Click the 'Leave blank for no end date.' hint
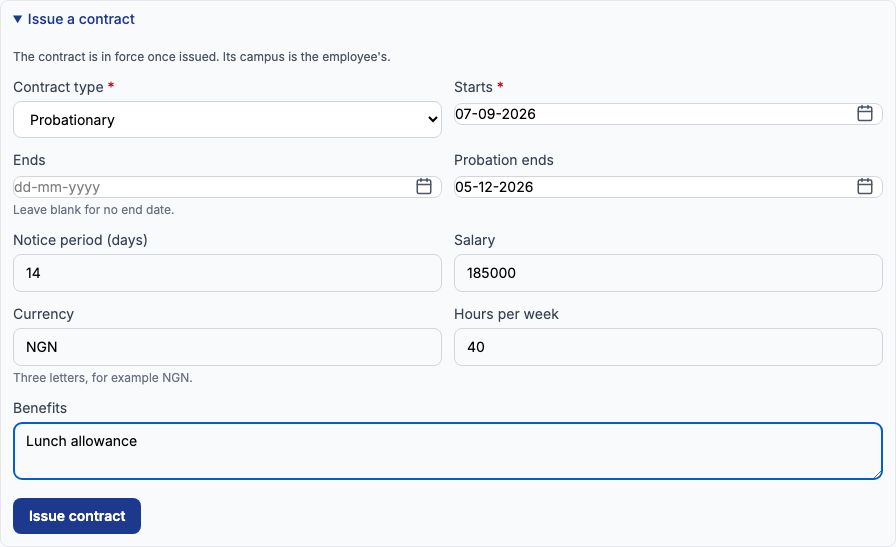Screen dimensions: 896x547 point(94,210)
